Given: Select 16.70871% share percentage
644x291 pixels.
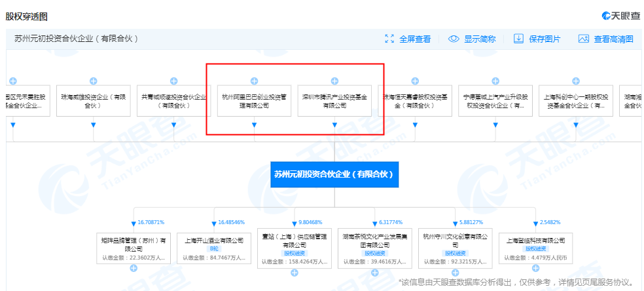Looking at the screenshot, I should [151, 222].
